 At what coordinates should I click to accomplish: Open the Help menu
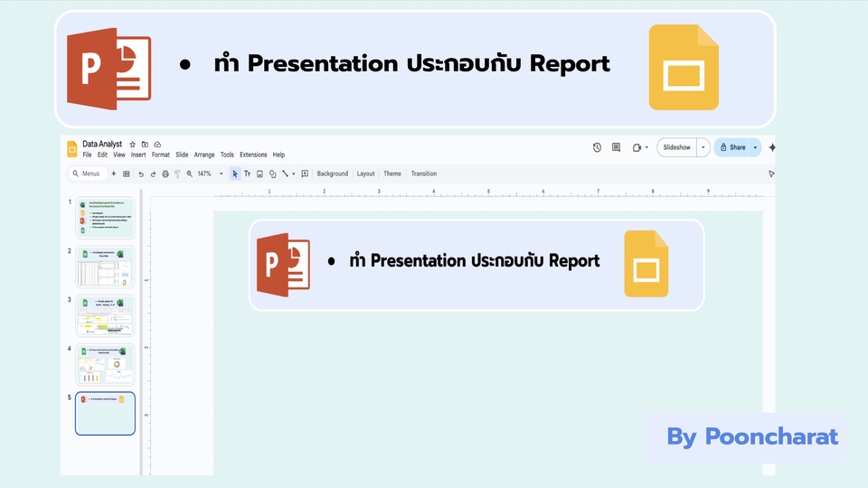[278, 155]
